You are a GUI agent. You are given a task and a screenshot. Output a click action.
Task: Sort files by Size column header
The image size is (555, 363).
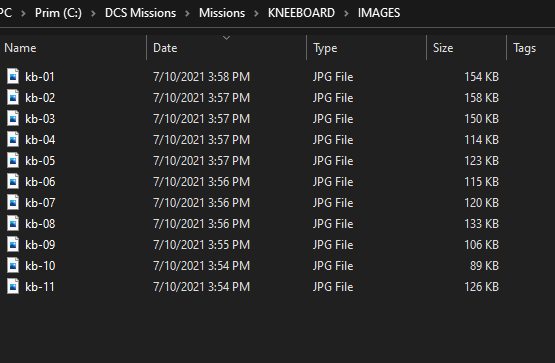click(443, 48)
